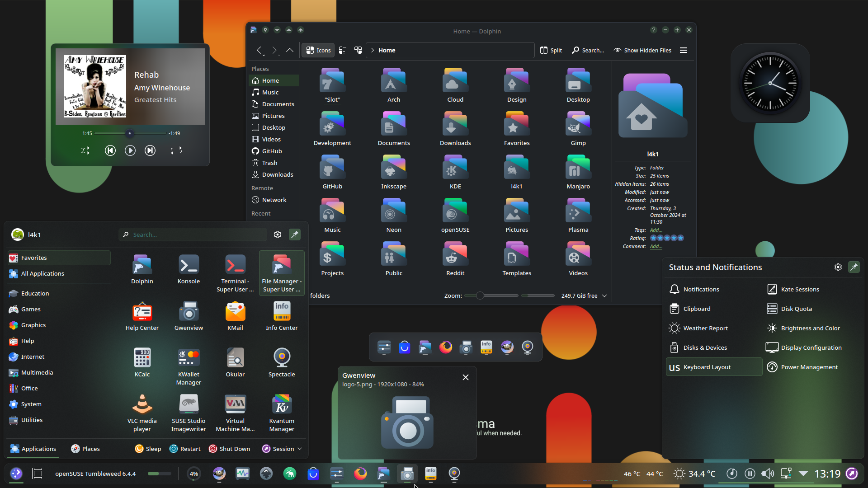
Task: Open the Inkscape folder
Action: click(x=394, y=173)
